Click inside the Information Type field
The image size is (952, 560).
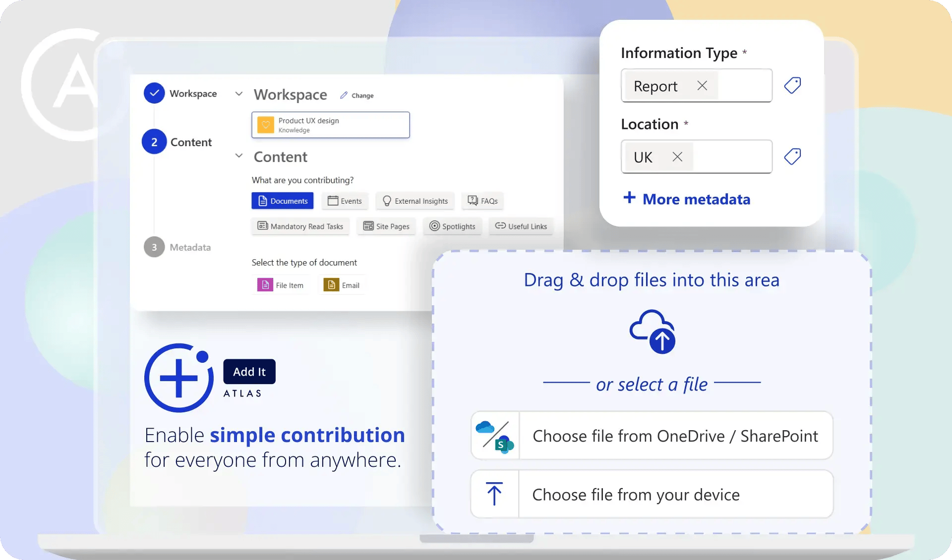click(x=696, y=86)
